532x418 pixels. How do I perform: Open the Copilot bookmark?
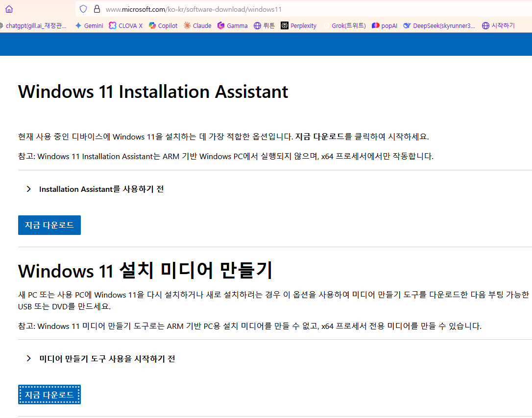point(163,26)
